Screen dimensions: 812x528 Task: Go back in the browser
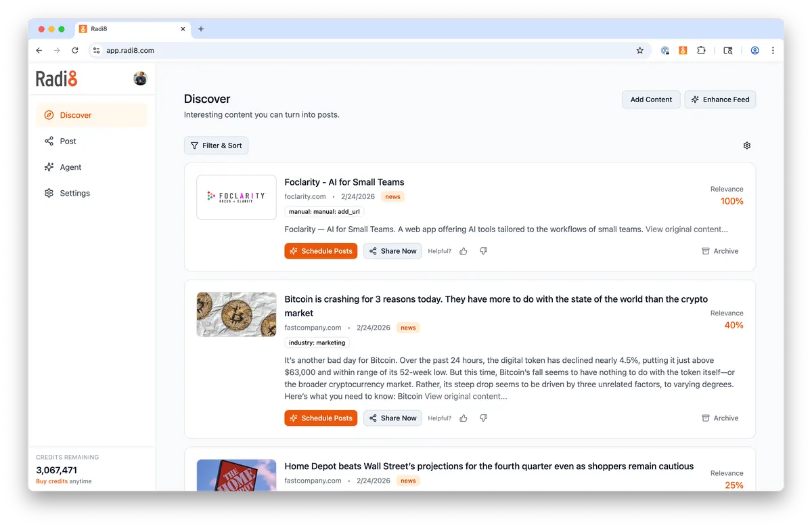pos(39,51)
